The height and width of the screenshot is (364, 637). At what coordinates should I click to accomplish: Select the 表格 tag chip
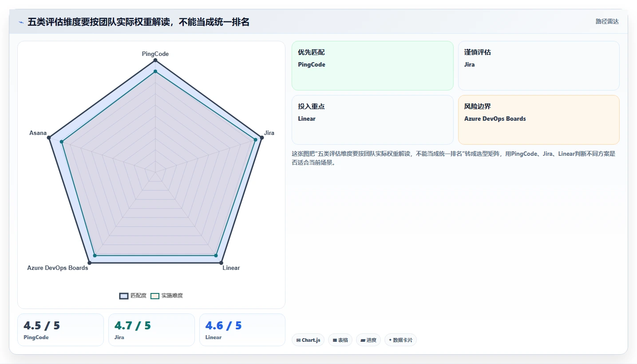coord(340,340)
